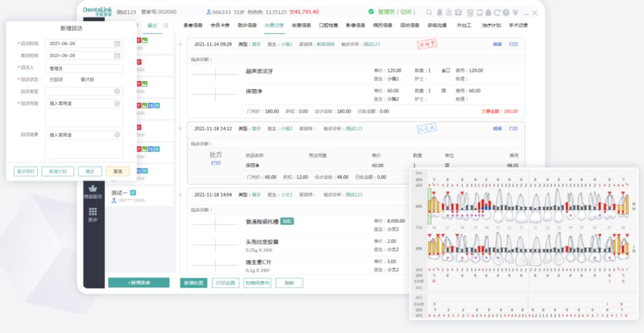Open notifications via first bell icon
The width and height of the screenshot is (644, 333).
tap(439, 12)
